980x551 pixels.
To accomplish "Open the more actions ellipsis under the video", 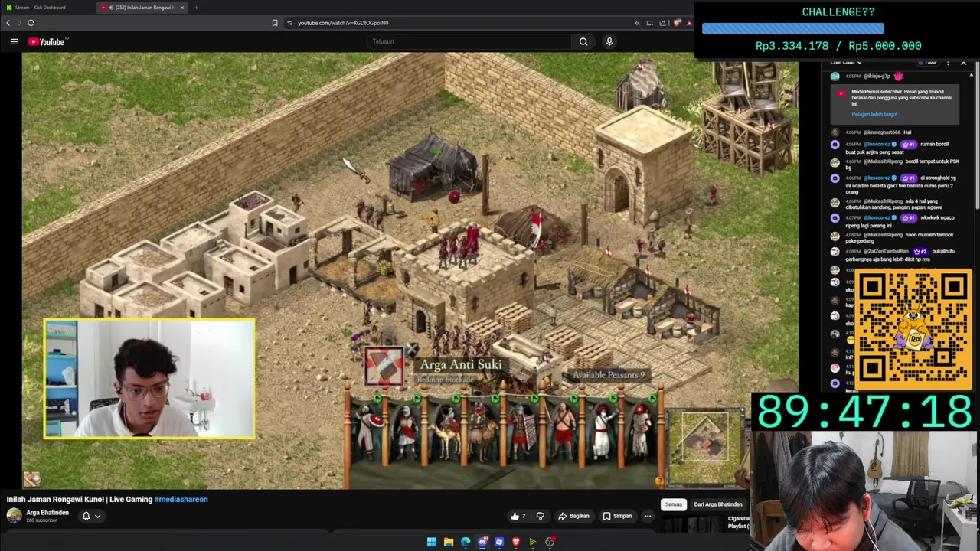I will point(648,517).
